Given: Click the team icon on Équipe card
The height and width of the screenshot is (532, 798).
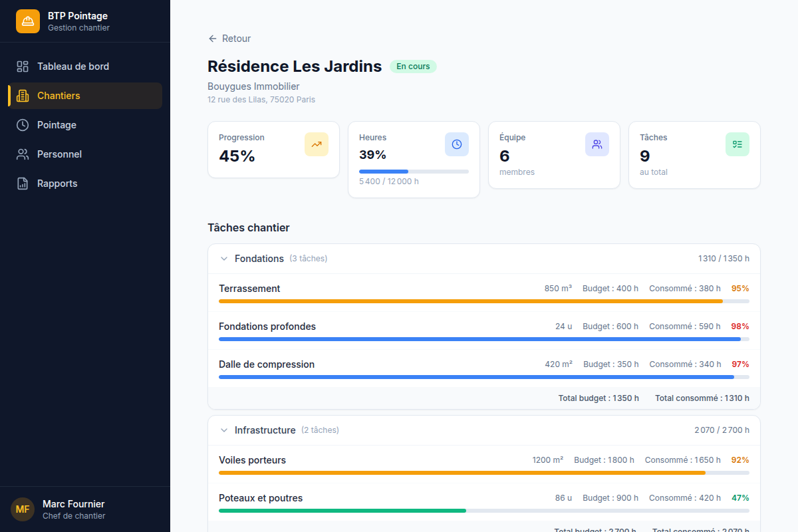Looking at the screenshot, I should (597, 144).
